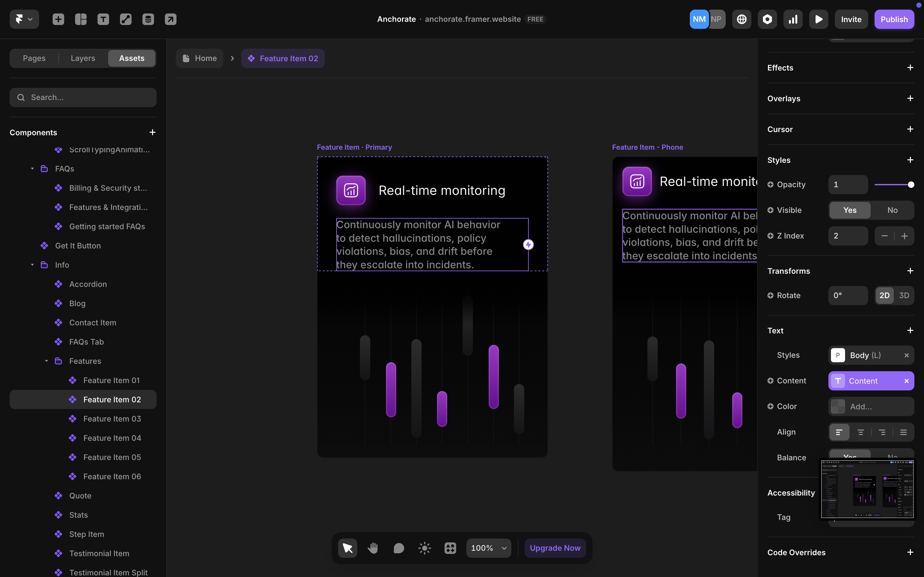Collapse the FAQs folder
Viewport: 924px width, 577px height.
pos(32,169)
